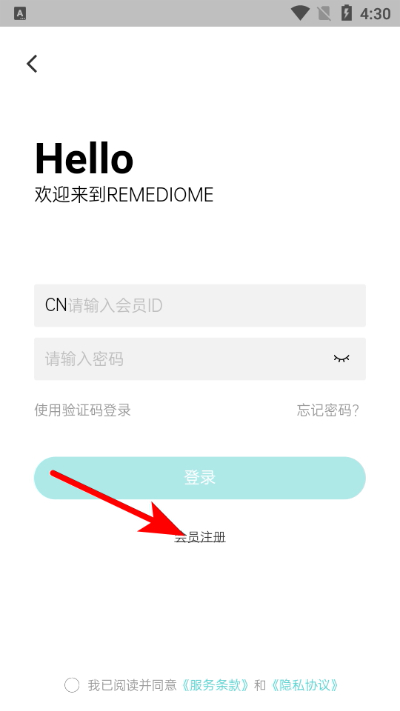400x711 pixels.
Task: Tap the Hello heading
Action: tap(84, 158)
